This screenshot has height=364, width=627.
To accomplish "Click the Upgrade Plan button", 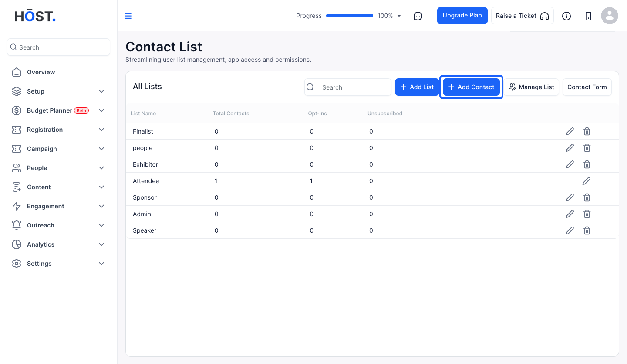I will [x=462, y=16].
